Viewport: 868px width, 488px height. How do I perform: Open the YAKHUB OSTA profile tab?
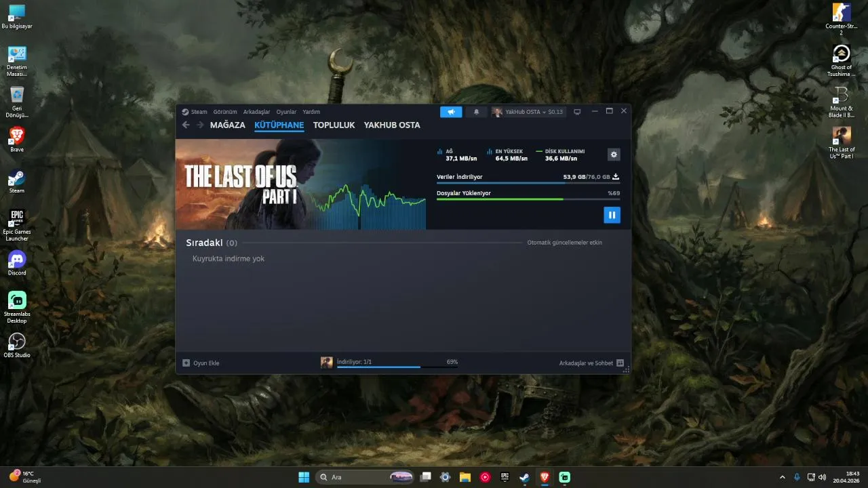[392, 125]
